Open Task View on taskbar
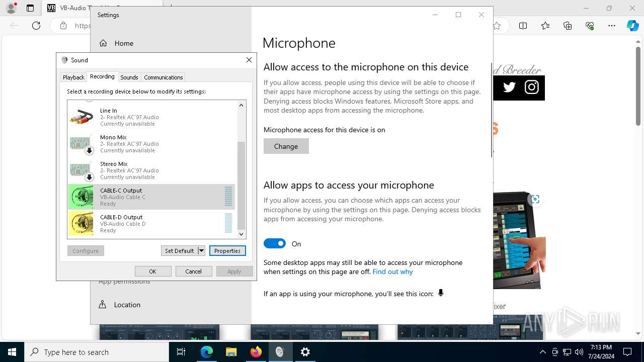 pyautogui.click(x=181, y=352)
